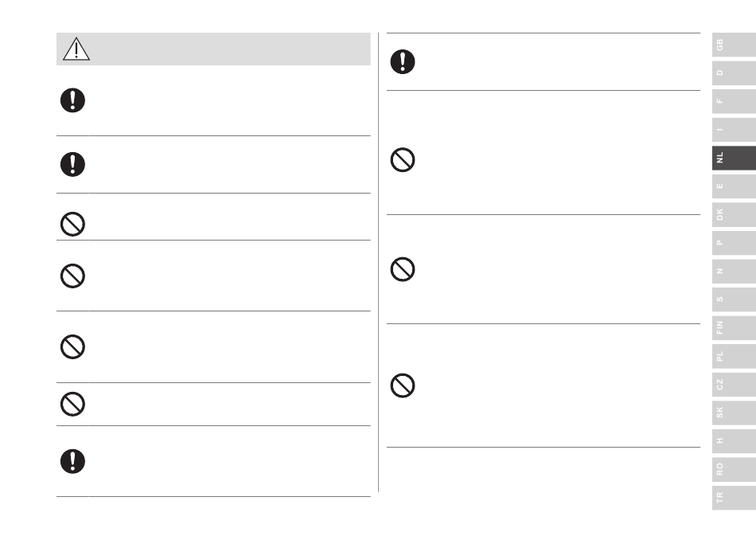
Task: Go to the RO language tab
Action: [734, 470]
